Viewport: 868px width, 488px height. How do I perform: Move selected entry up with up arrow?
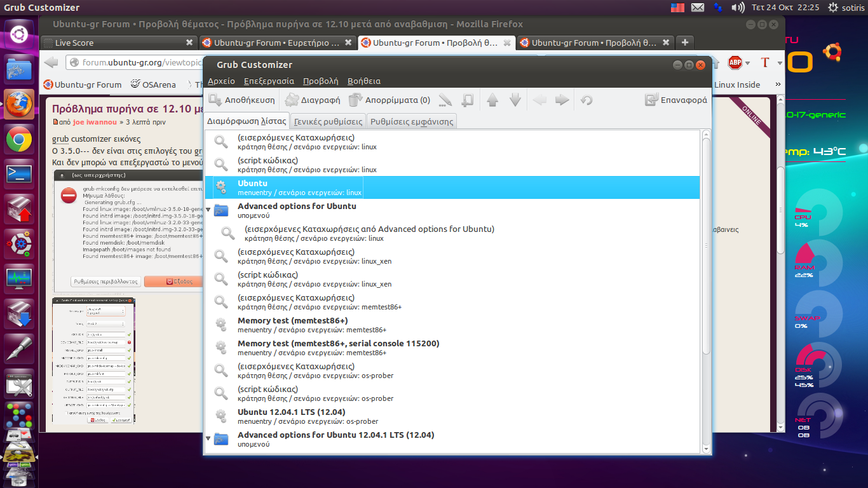point(492,100)
